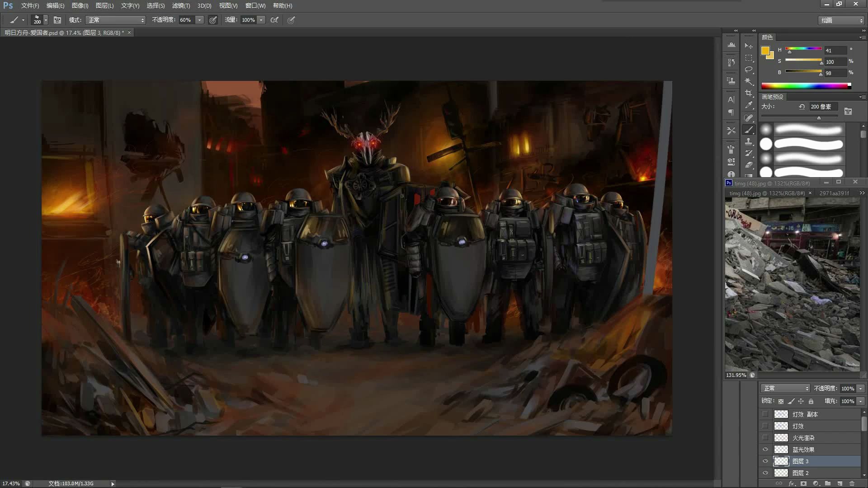The image size is (868, 488).
Task: Open 文件(F) menu
Action: coord(30,5)
